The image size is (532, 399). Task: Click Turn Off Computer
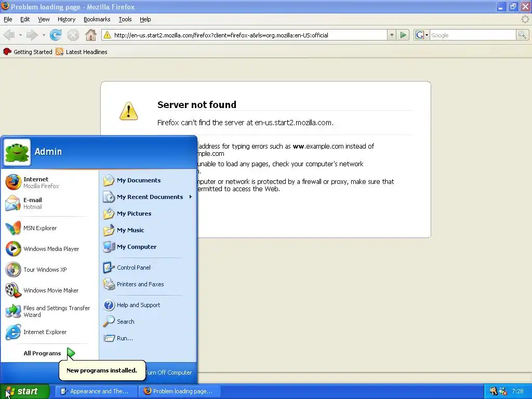click(169, 373)
